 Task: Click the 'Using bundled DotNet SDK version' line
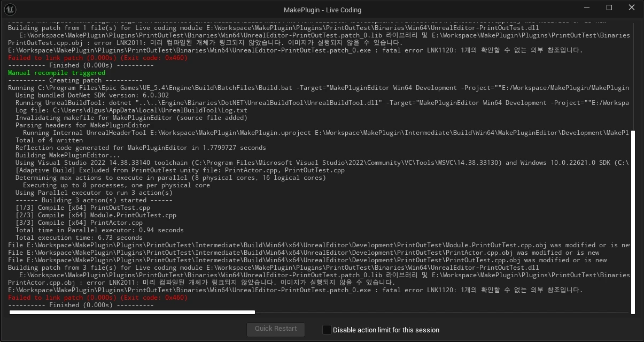click(92, 95)
